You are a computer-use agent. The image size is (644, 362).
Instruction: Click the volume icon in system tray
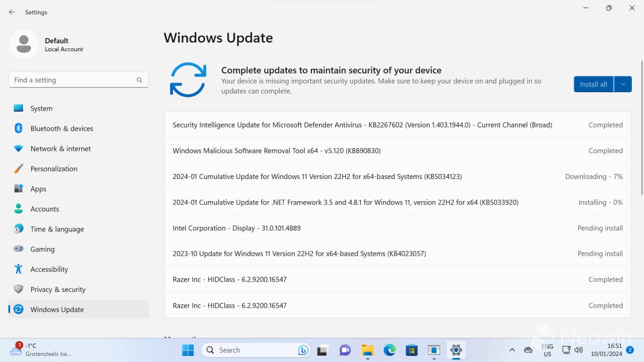pos(579,350)
